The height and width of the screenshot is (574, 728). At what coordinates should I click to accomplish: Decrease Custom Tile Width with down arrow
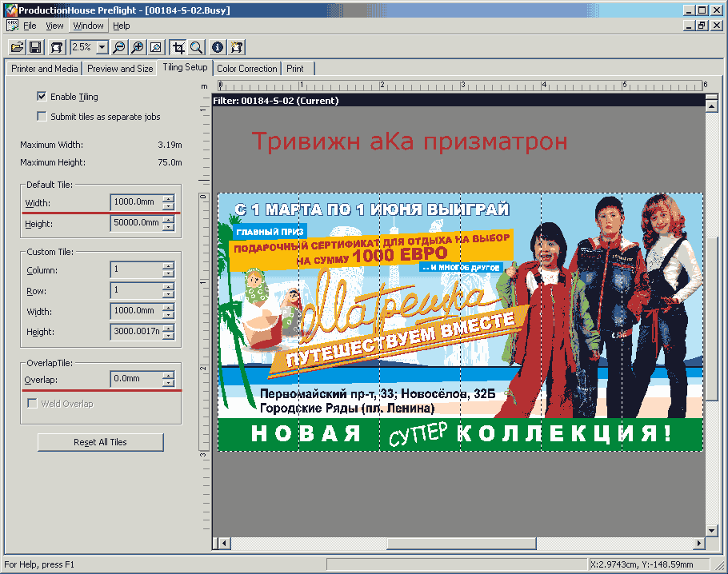pos(169,315)
